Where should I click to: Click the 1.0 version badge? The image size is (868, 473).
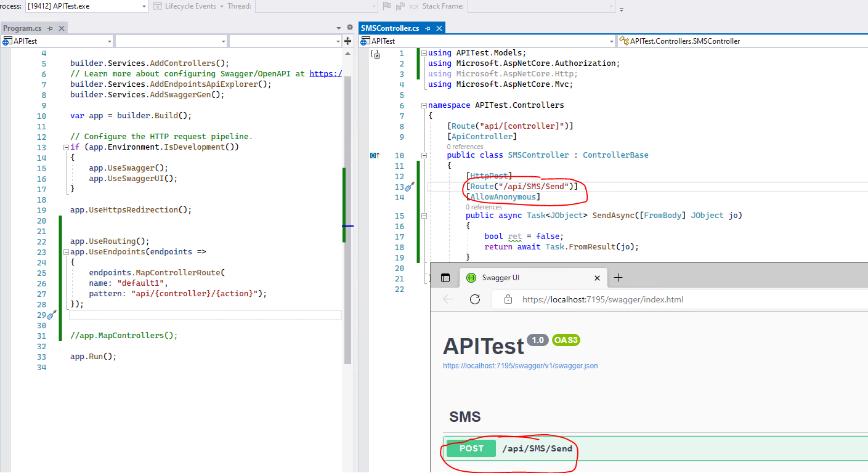tap(538, 340)
